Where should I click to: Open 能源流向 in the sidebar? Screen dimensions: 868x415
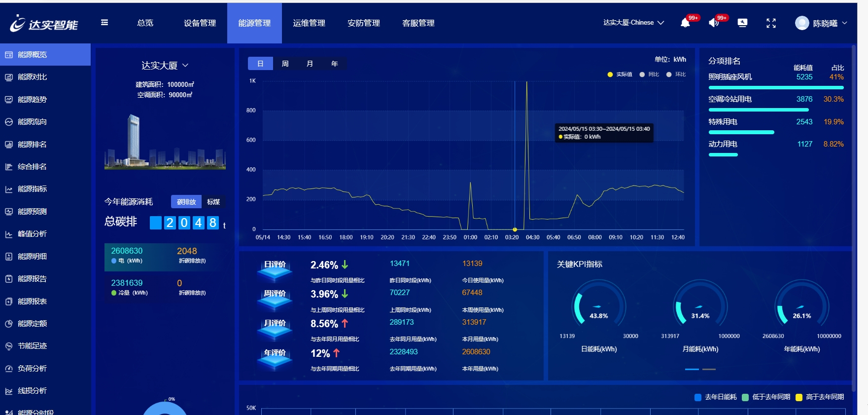[32, 122]
